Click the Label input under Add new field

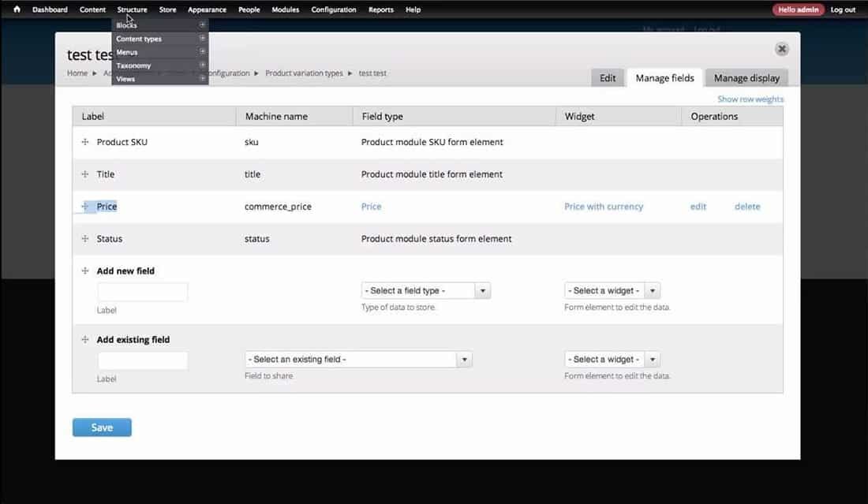coord(142,291)
